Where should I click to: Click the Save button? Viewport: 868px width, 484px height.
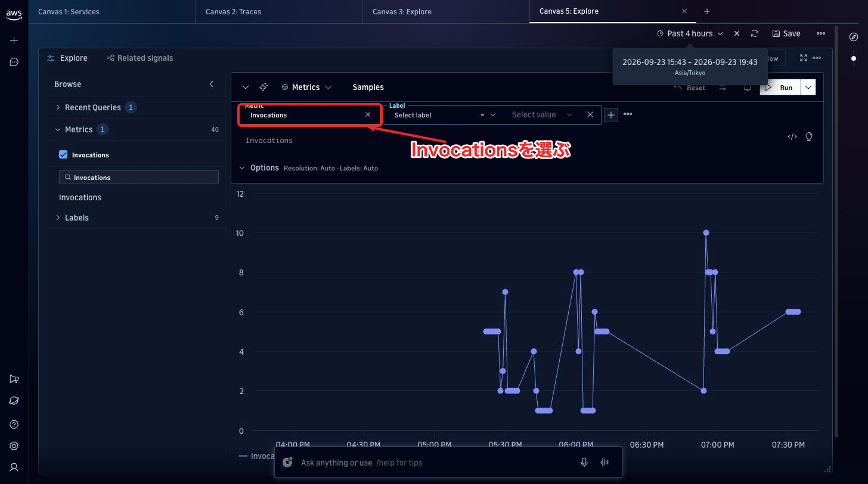pyautogui.click(x=786, y=33)
